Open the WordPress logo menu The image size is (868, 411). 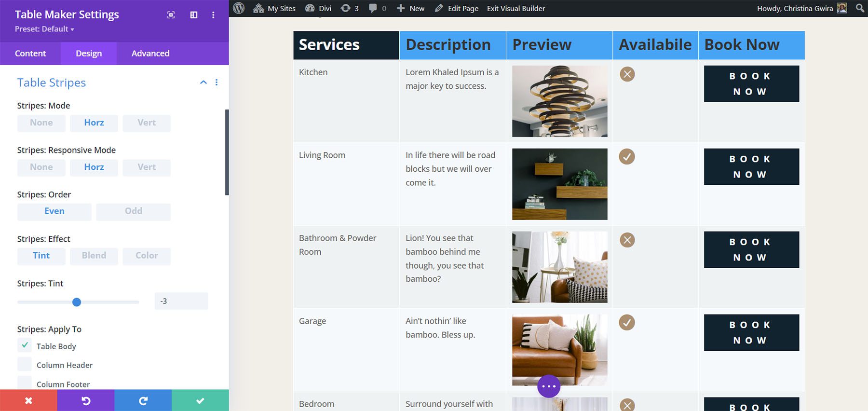click(x=239, y=8)
